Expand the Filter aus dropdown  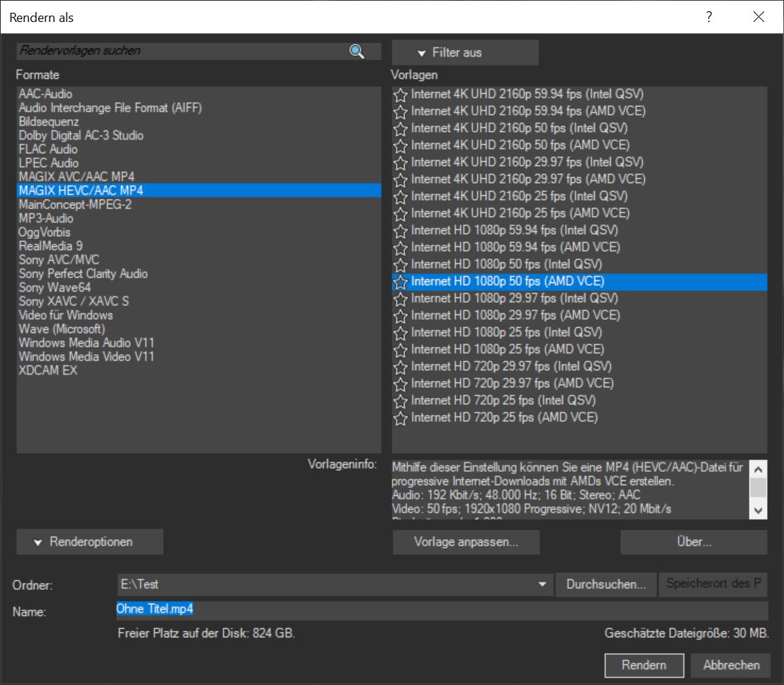465,52
